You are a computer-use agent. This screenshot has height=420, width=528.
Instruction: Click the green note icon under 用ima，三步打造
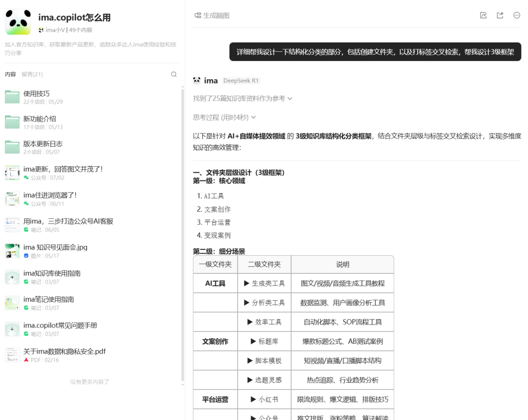coord(26,230)
